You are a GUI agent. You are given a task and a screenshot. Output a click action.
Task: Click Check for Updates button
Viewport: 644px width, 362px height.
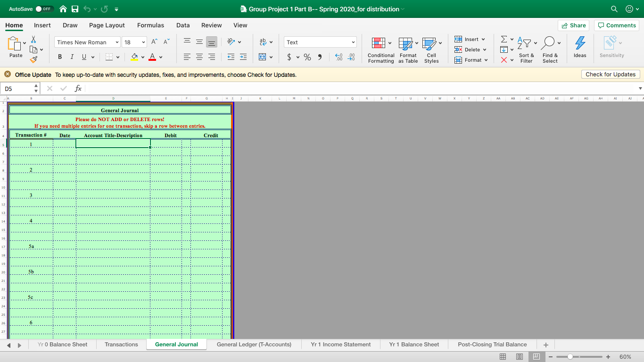pos(611,74)
